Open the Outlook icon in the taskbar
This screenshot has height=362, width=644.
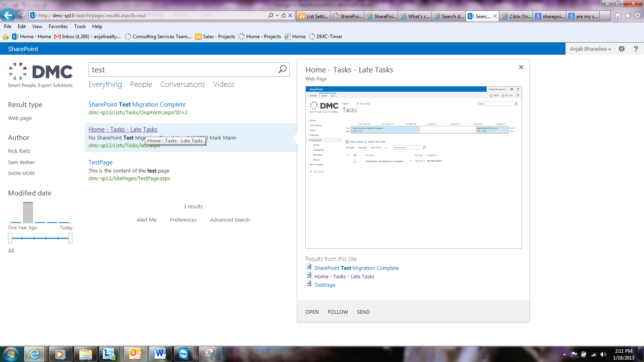point(135,354)
